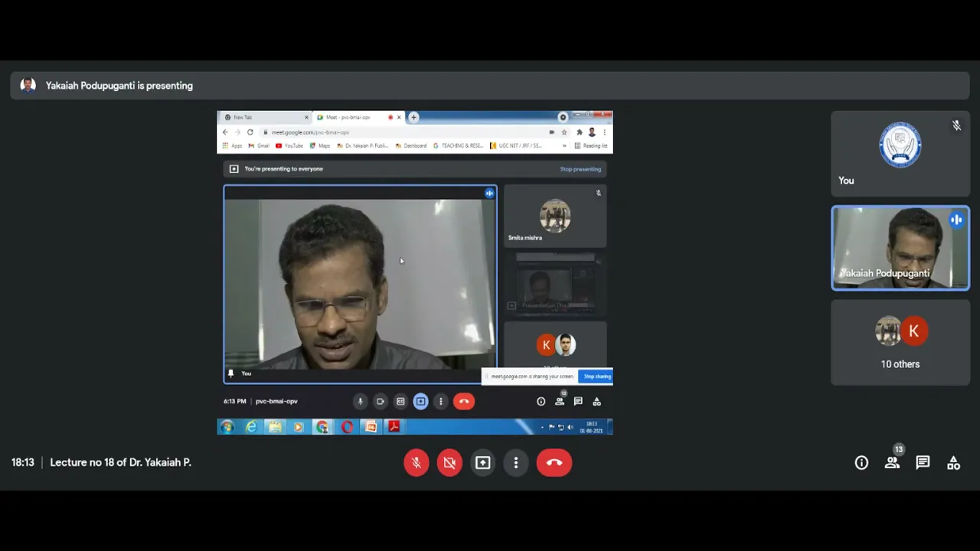The height and width of the screenshot is (551, 980).
Task: Switch to the 'Meet - pvc-bmai-opv' tab in shared Chrome
Action: [x=358, y=117]
